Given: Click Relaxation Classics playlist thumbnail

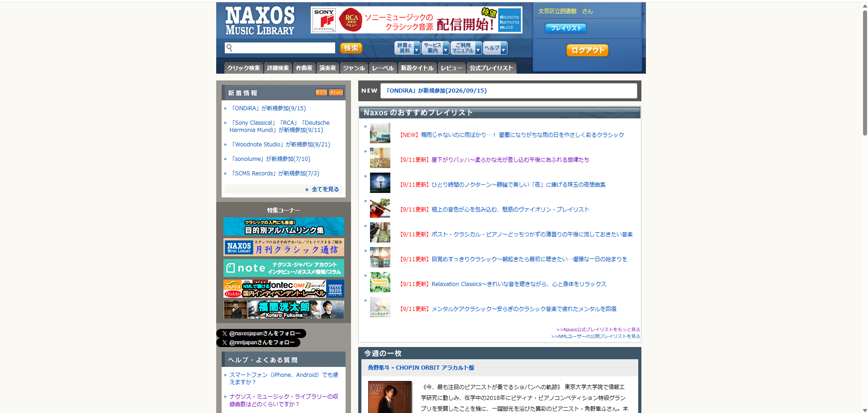Looking at the screenshot, I should pos(380,282).
